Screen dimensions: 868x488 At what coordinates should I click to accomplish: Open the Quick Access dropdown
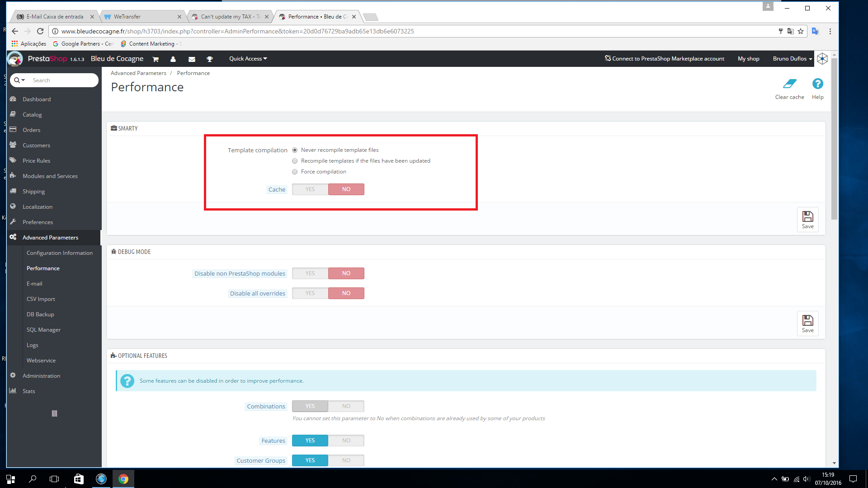(248, 59)
